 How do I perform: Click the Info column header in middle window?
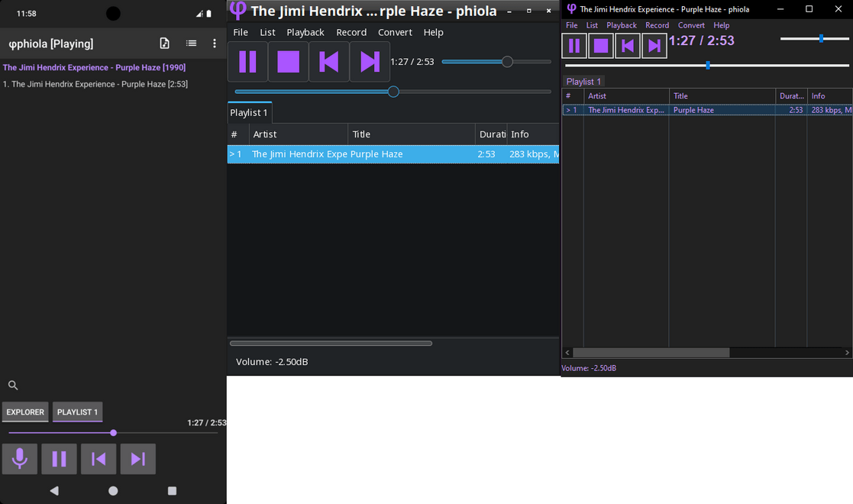[532, 134]
